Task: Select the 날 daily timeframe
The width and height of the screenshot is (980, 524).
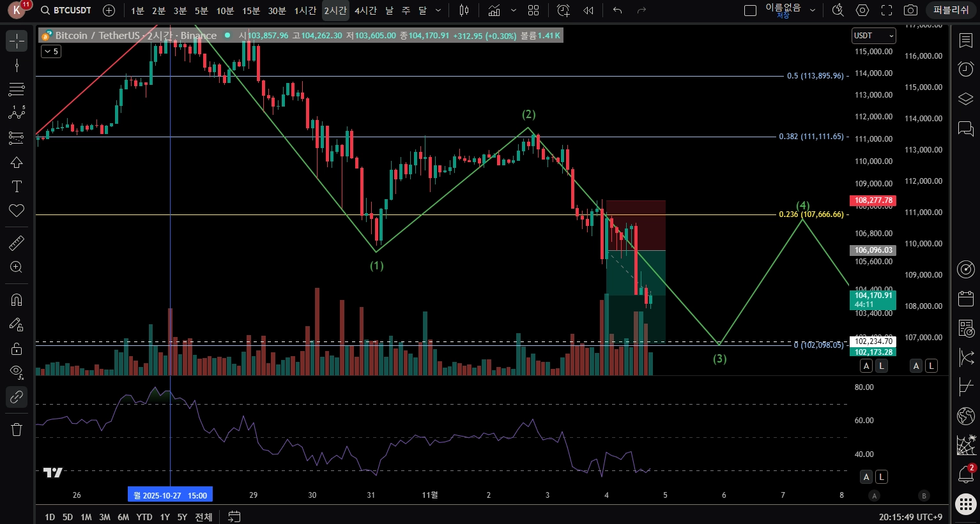Action: click(x=390, y=10)
